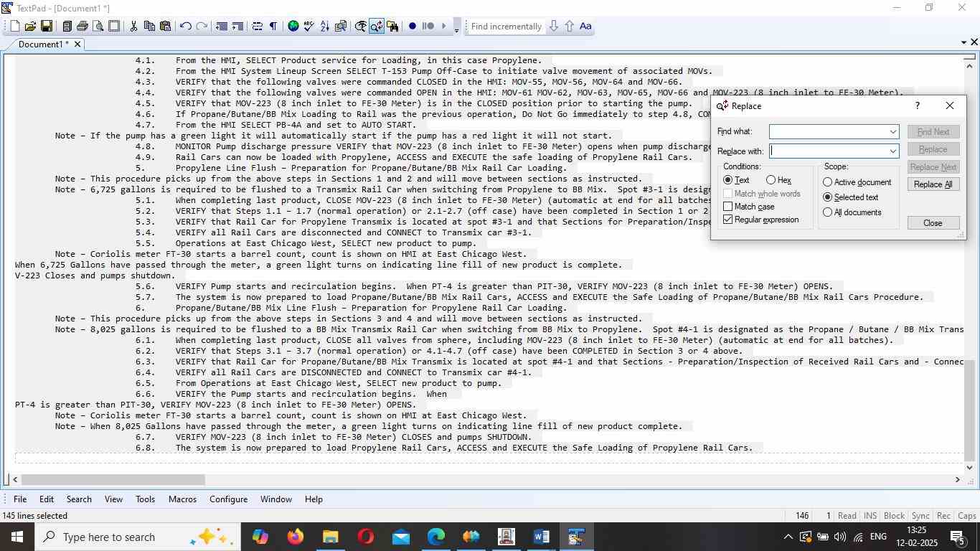
Task: Open the Help menu
Action: point(314,499)
